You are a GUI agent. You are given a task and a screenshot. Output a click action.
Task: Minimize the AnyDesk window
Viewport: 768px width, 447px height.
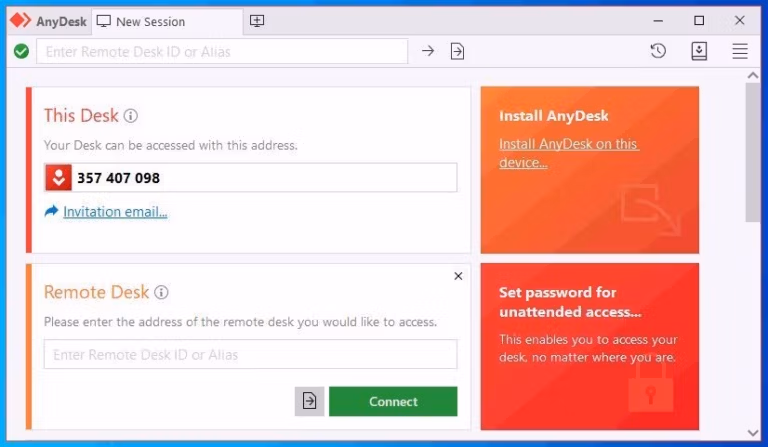658,21
